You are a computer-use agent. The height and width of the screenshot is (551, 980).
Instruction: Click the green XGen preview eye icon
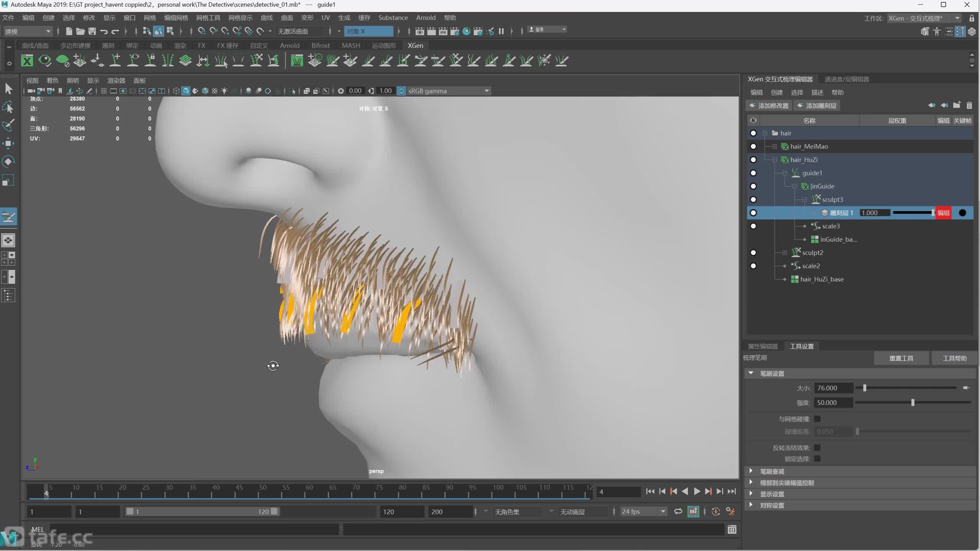[45, 60]
